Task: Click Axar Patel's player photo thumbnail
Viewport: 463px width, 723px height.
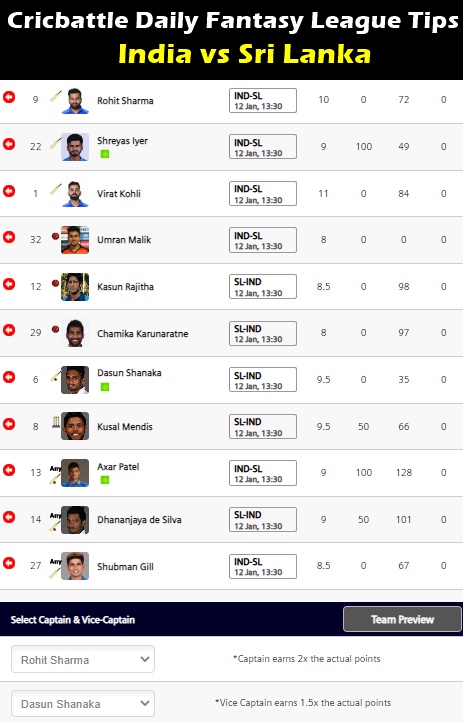Action: pyautogui.click(x=75, y=473)
